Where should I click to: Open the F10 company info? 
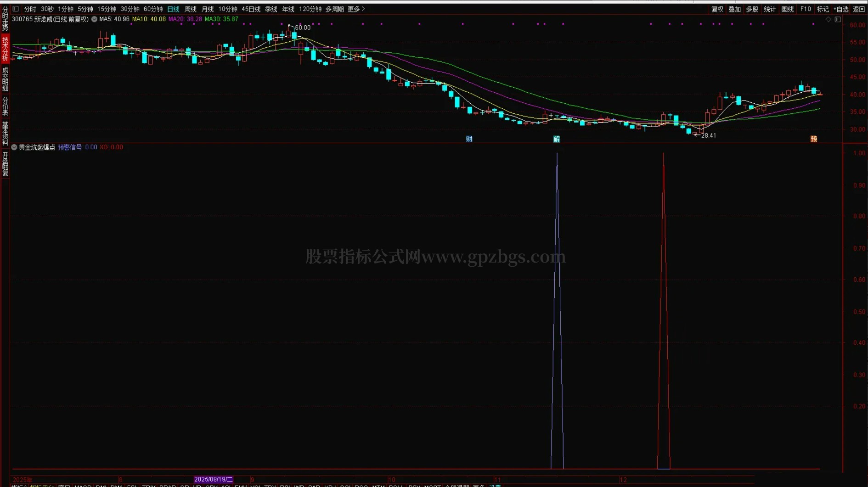pyautogui.click(x=806, y=9)
